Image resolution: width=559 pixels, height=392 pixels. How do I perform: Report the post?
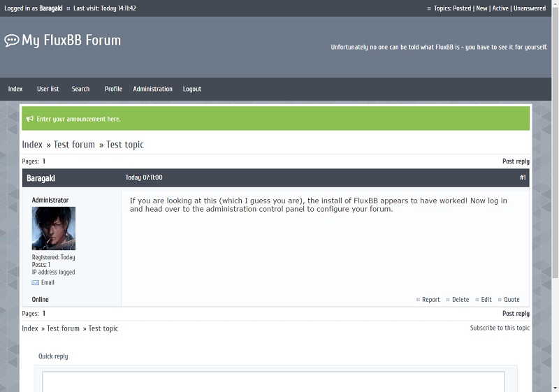[x=430, y=299]
